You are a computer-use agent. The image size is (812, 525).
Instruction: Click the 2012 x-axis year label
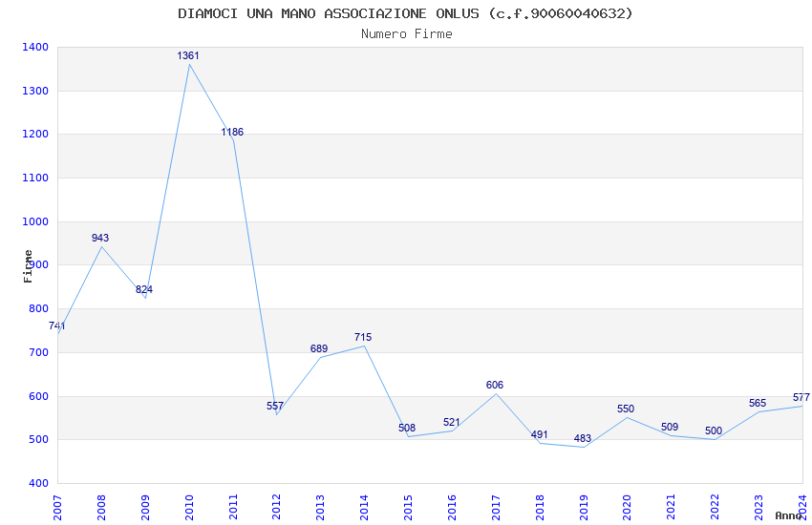coord(276,508)
